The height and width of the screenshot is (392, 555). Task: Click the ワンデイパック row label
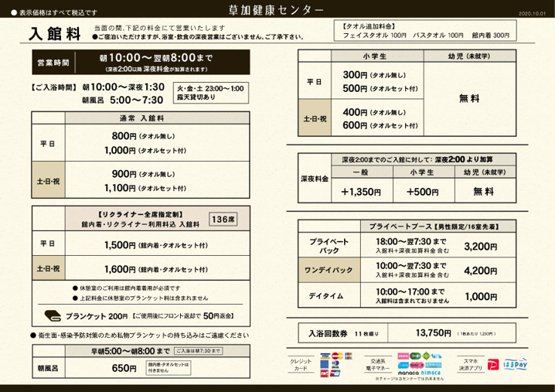tap(329, 270)
